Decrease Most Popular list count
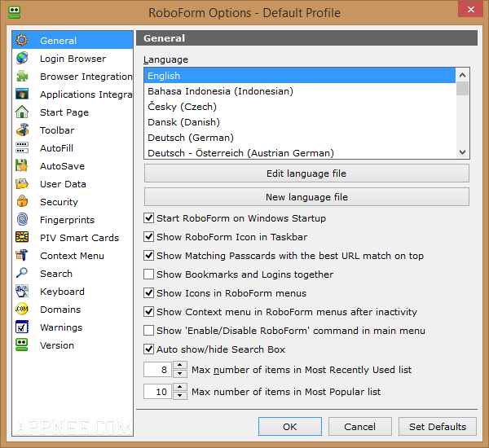 [x=180, y=395]
